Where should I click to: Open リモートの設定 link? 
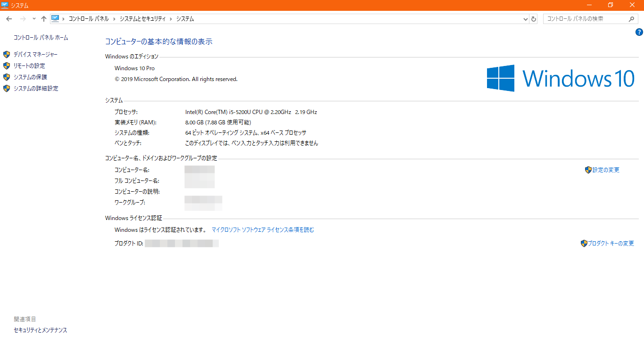point(29,66)
